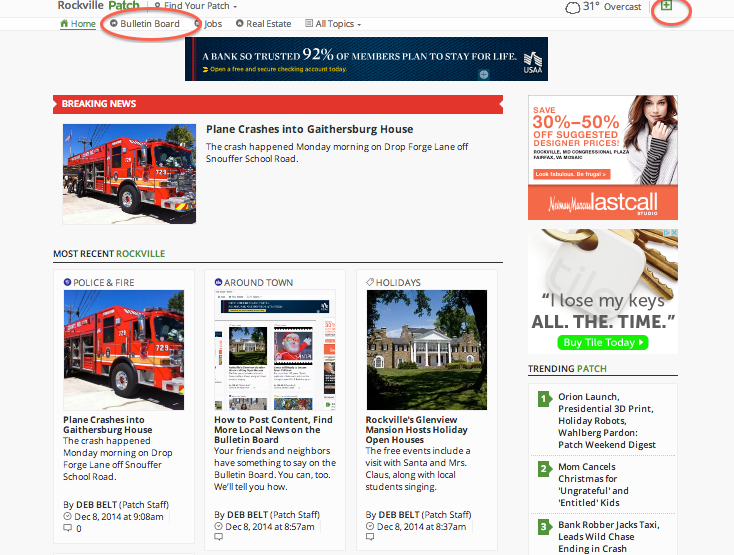
Task: Select the Jobs navigation item
Action: pos(208,23)
